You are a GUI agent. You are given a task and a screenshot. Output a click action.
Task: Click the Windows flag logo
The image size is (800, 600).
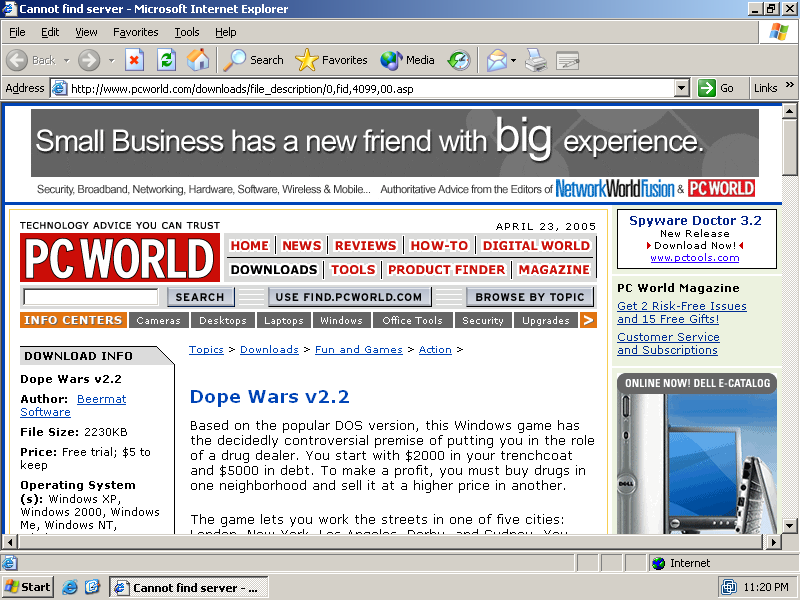[779, 32]
